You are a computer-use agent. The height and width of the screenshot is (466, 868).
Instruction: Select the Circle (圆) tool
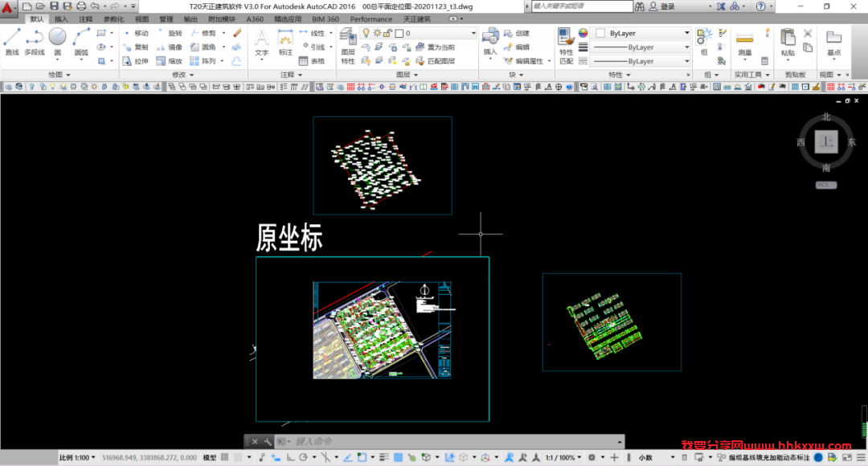58,43
